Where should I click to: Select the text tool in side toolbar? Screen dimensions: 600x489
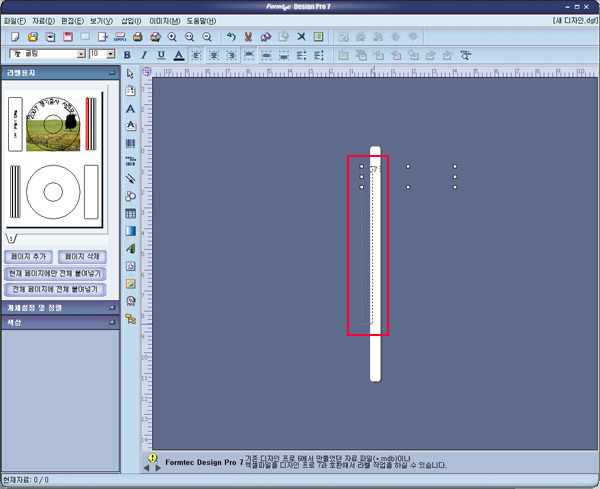(x=130, y=108)
